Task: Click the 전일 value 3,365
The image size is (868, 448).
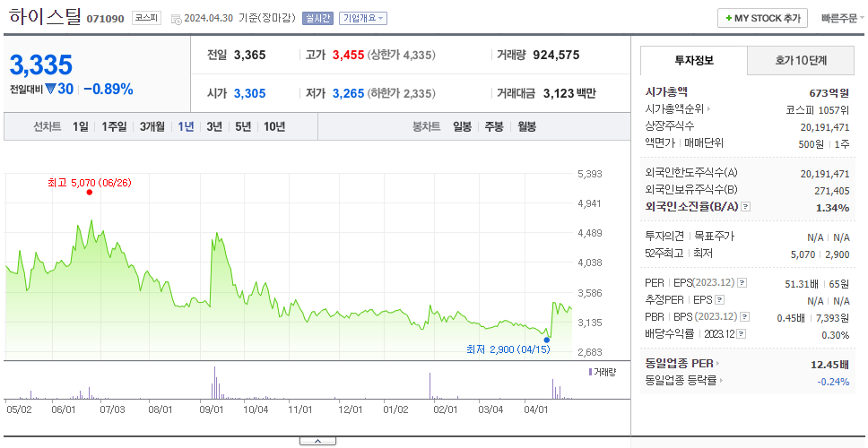Action: [249, 55]
